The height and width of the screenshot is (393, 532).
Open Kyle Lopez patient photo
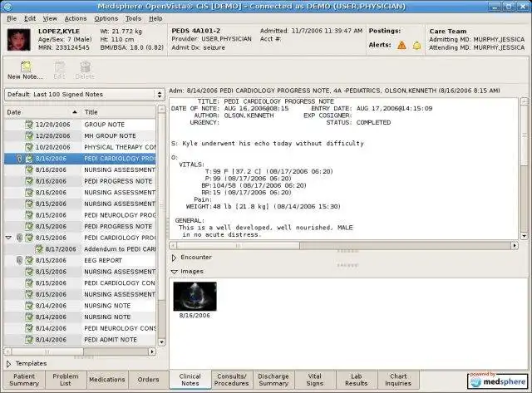click(x=18, y=40)
